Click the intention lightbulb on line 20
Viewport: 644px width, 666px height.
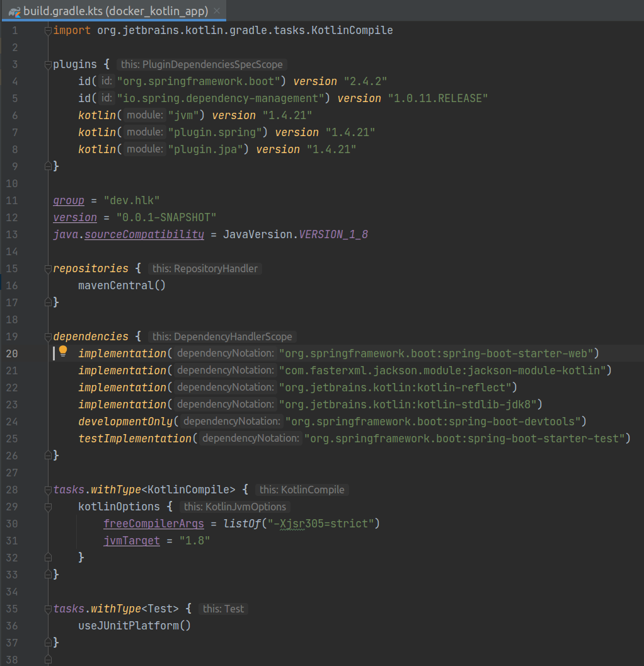pyautogui.click(x=63, y=352)
